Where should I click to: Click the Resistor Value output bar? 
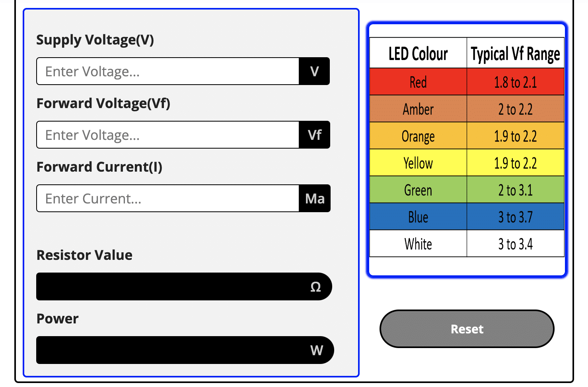tap(171, 286)
